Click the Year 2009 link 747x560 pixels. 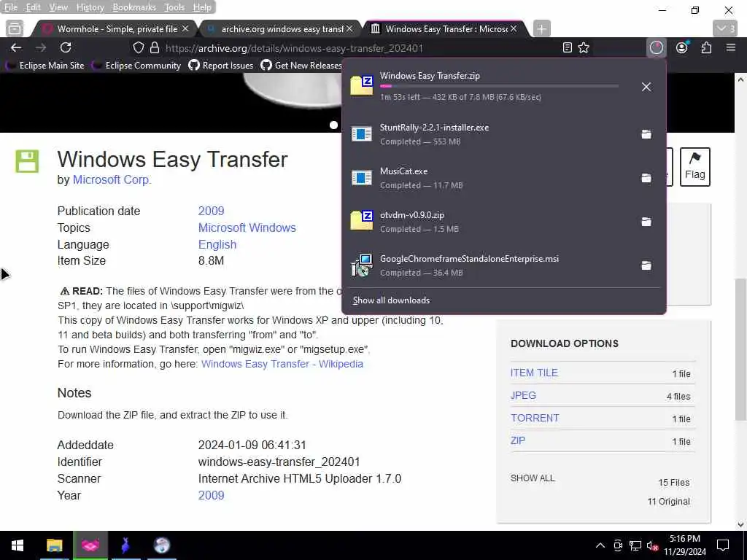(x=211, y=495)
